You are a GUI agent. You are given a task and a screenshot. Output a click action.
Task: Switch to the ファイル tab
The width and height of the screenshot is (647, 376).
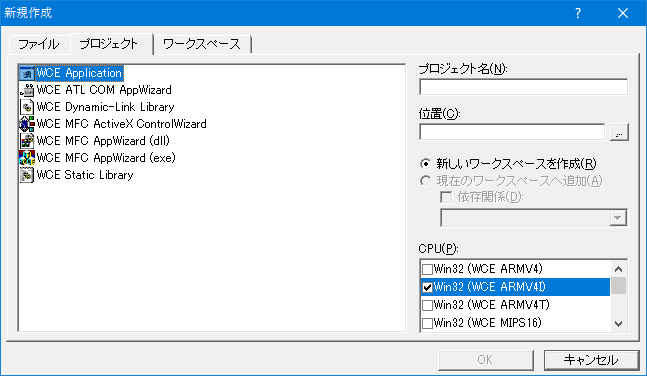click(x=38, y=44)
